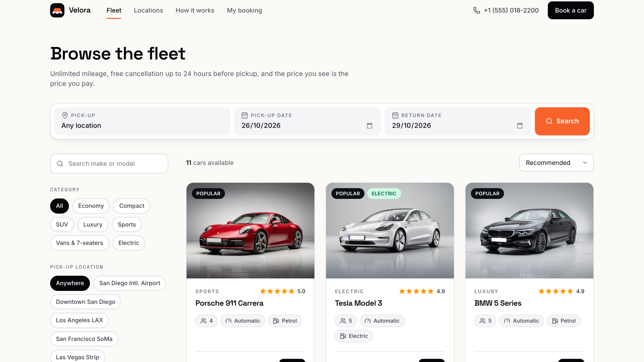Click the fuel icon in Tesla's Electric chip

343,336
